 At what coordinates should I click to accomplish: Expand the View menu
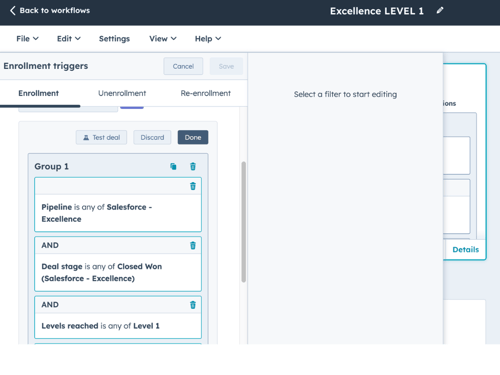pos(163,39)
